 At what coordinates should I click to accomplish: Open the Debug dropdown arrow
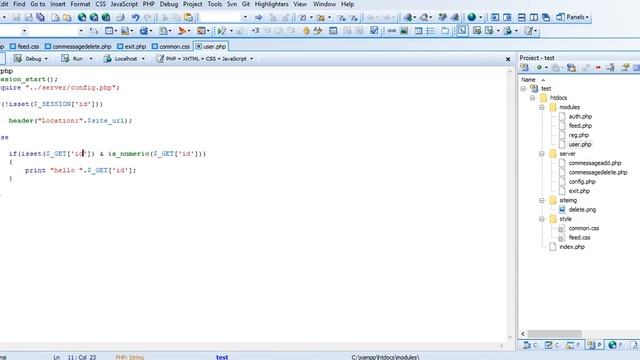46,59
